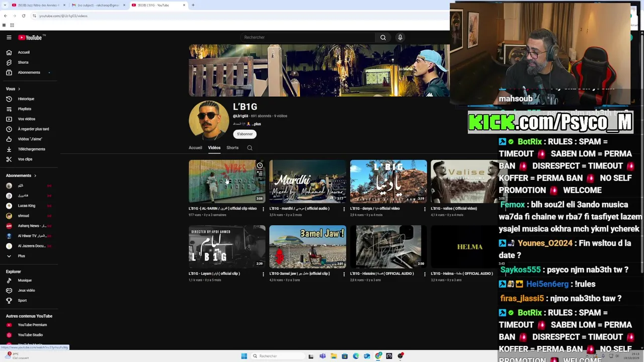The image size is (644, 362).
Task: Open Windows Start menu
Action: tap(244, 356)
